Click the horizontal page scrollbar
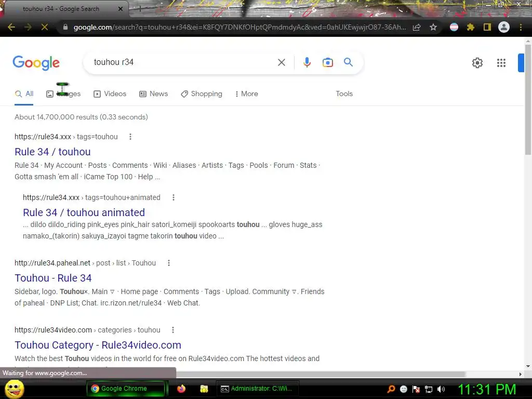 (321, 374)
